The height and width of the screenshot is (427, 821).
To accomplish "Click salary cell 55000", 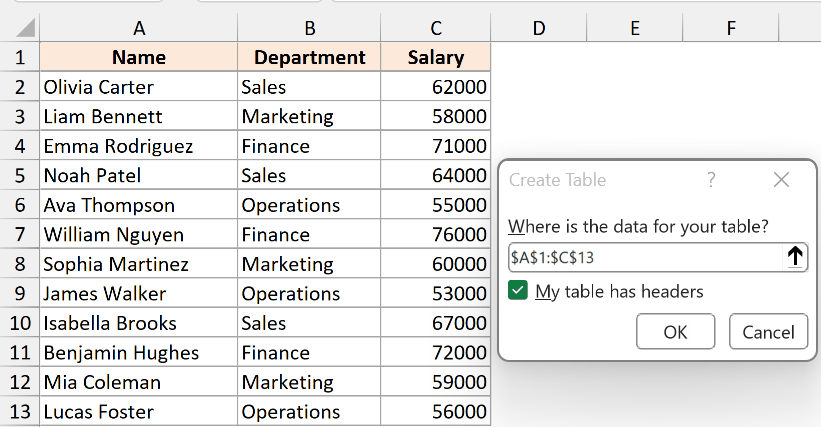I will [x=436, y=205].
